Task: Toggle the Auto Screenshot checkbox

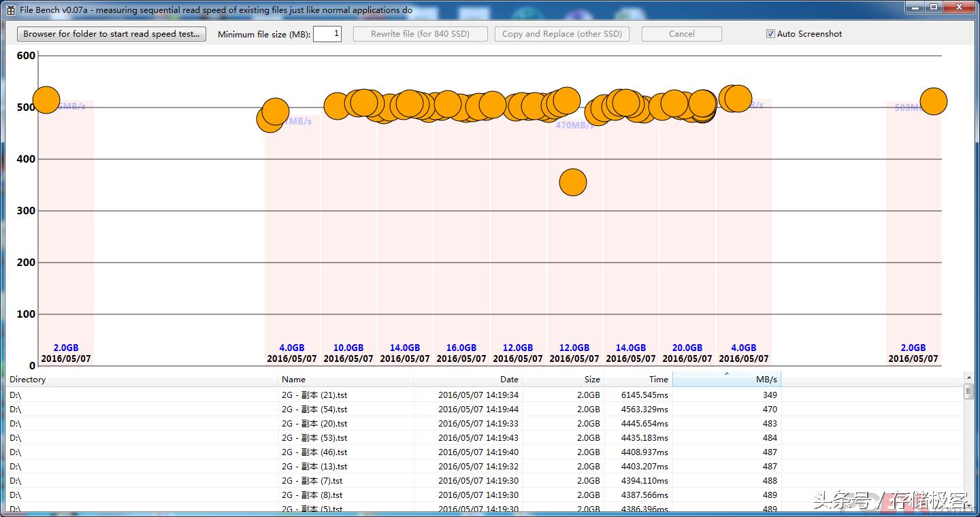Action: 770,34
